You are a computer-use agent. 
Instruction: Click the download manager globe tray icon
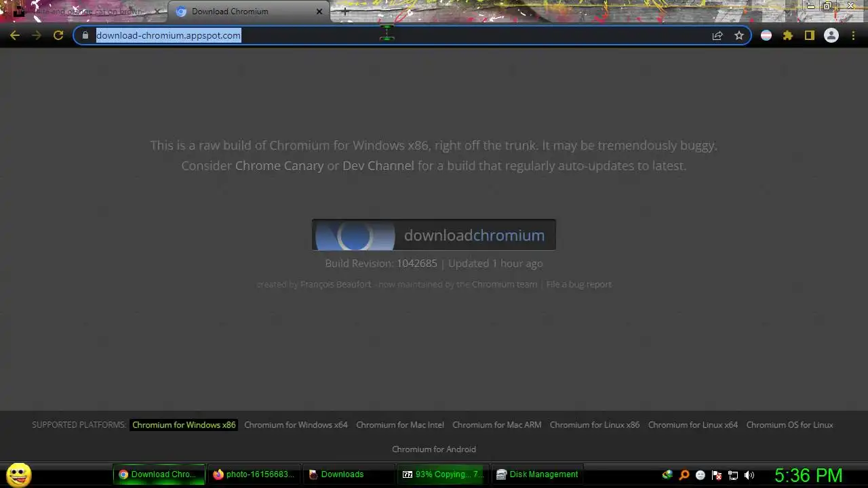coord(668,475)
